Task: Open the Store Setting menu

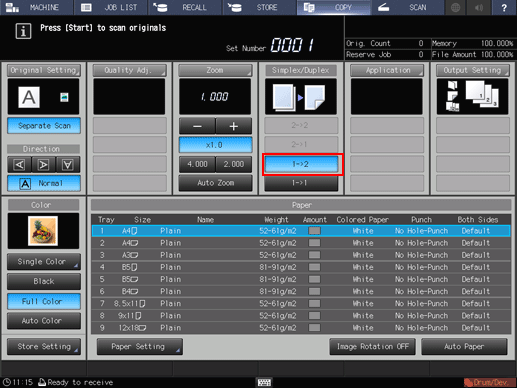Action: (44, 347)
